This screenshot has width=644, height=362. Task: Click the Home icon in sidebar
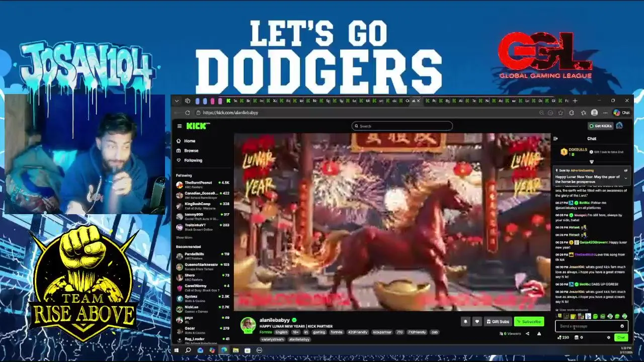179,141
